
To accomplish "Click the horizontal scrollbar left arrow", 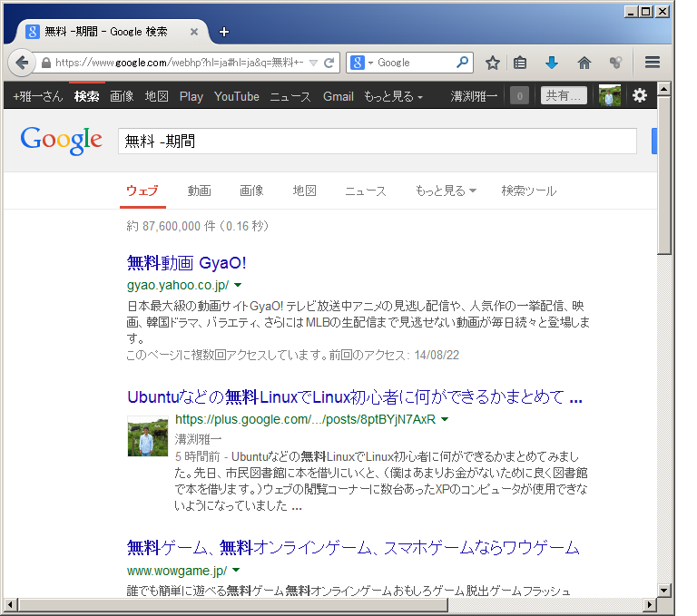I will [11, 604].
